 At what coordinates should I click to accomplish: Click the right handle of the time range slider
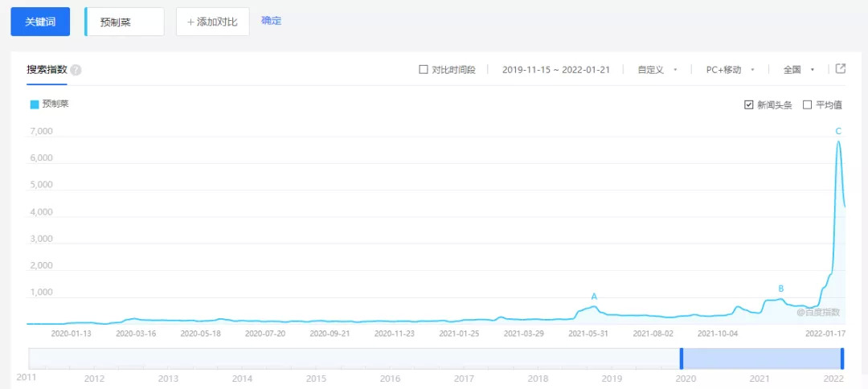(x=842, y=358)
